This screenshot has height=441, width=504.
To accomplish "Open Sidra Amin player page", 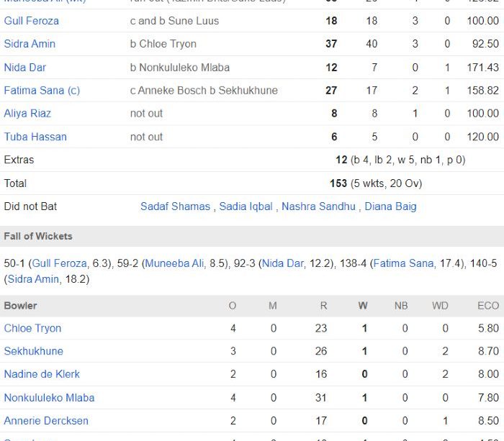I will (30, 44).
